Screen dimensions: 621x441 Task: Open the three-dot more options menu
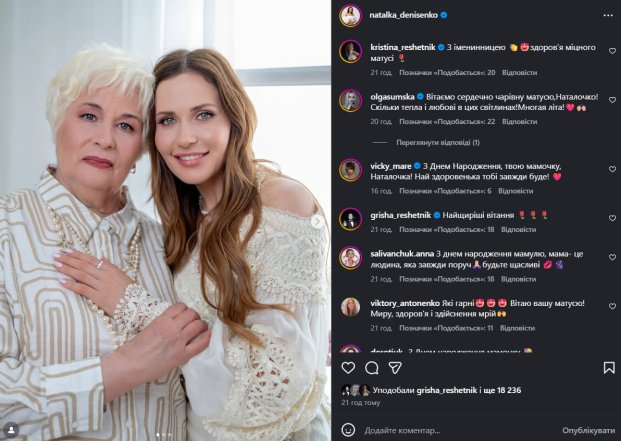coord(608,16)
